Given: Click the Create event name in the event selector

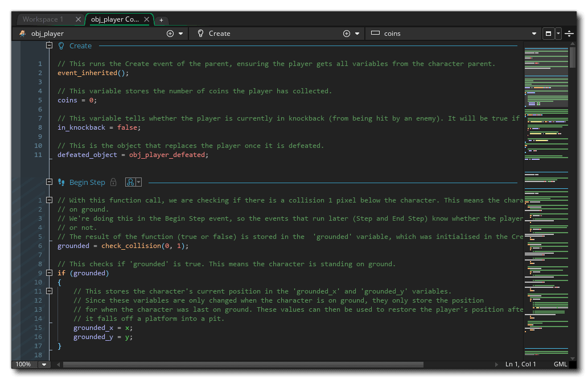Looking at the screenshot, I should tap(219, 34).
